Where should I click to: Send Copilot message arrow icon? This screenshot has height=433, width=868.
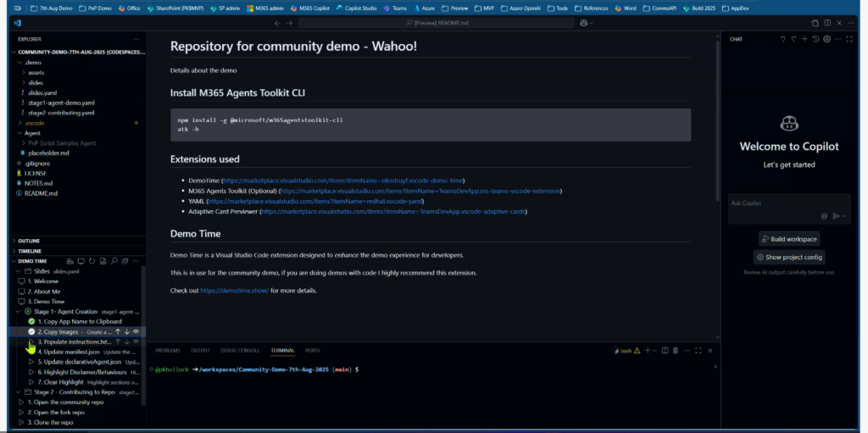[836, 216]
